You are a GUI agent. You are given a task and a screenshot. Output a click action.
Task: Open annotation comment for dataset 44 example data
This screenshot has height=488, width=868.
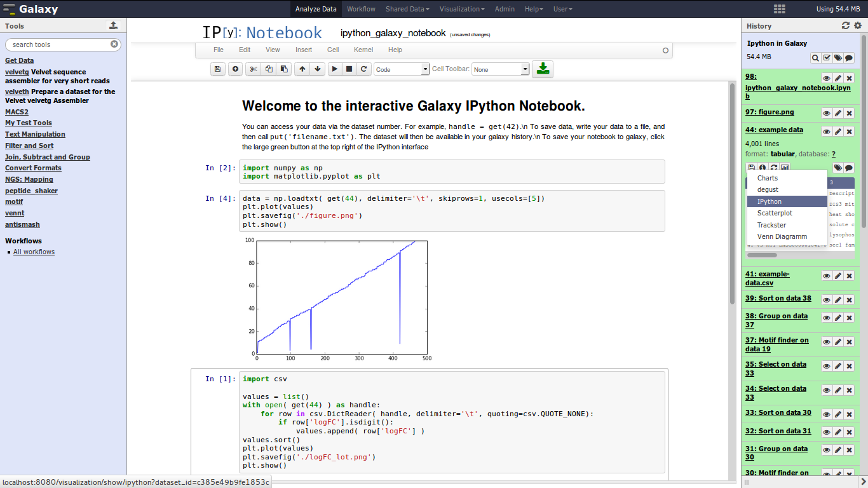coord(849,168)
